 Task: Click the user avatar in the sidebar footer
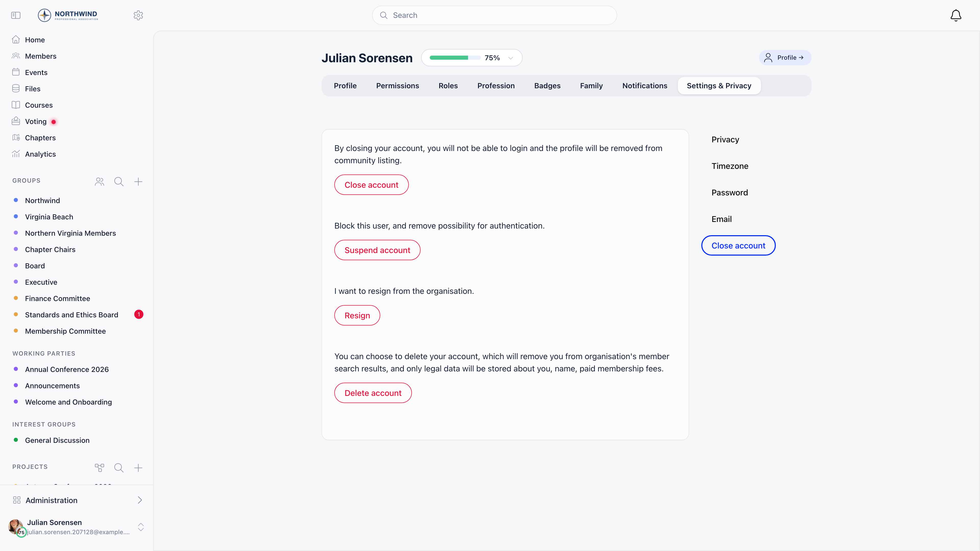[16, 527]
